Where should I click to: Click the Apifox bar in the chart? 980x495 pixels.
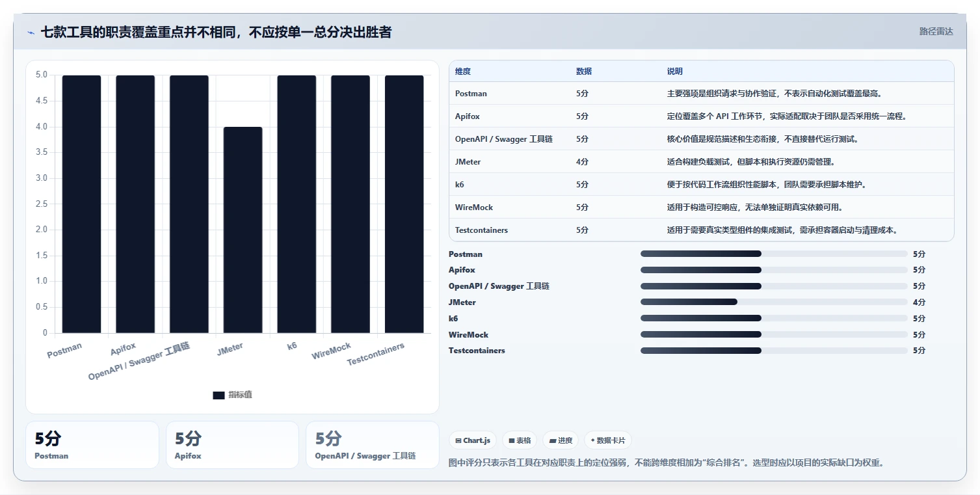pos(135,204)
